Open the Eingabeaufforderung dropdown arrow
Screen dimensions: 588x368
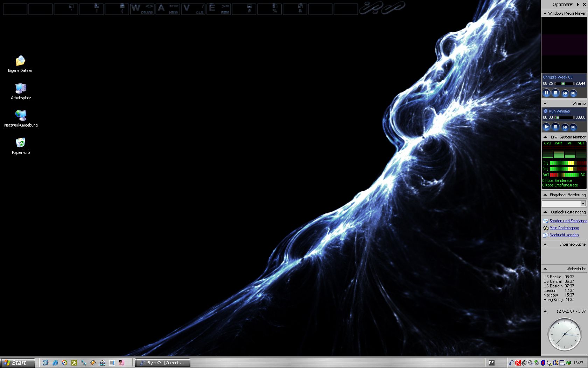click(x=583, y=204)
